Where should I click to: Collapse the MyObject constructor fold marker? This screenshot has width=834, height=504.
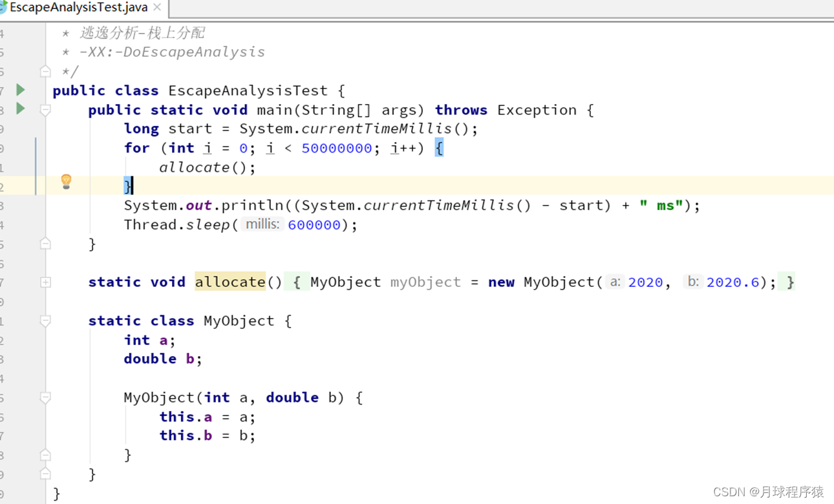45,397
